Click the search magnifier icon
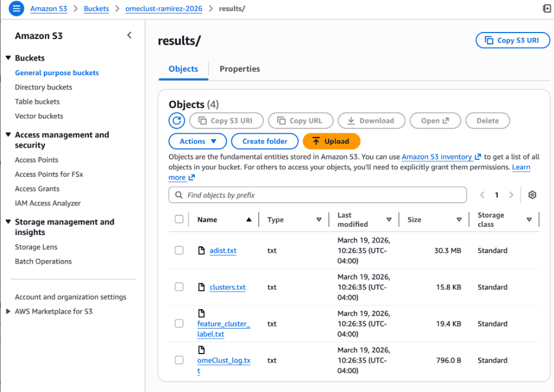Viewport: 554px width, 392px height. click(179, 195)
